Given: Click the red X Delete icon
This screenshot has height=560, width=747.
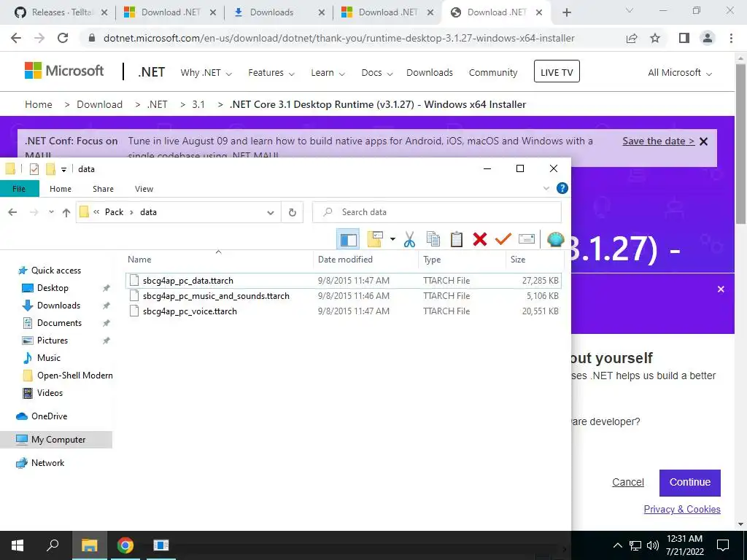Looking at the screenshot, I should 480,239.
